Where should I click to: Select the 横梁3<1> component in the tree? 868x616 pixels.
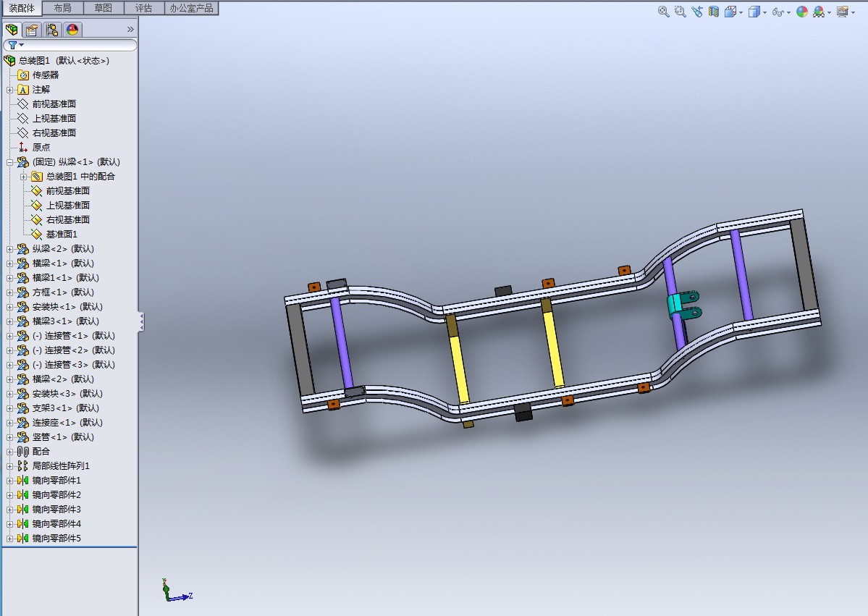tap(64, 321)
